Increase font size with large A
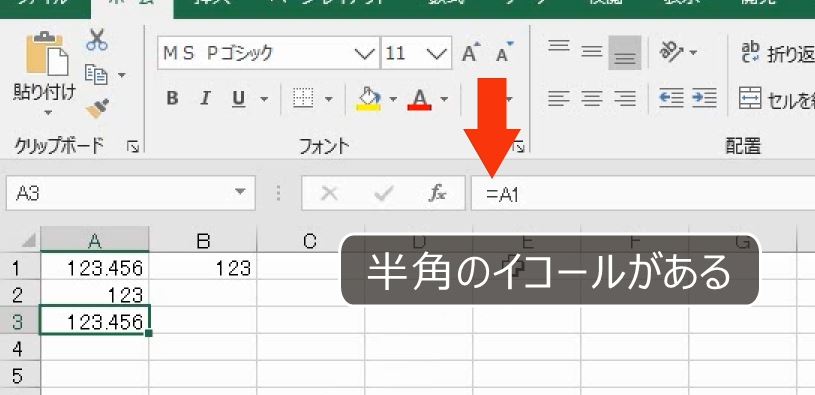The width and height of the screenshot is (815, 395). 470,53
